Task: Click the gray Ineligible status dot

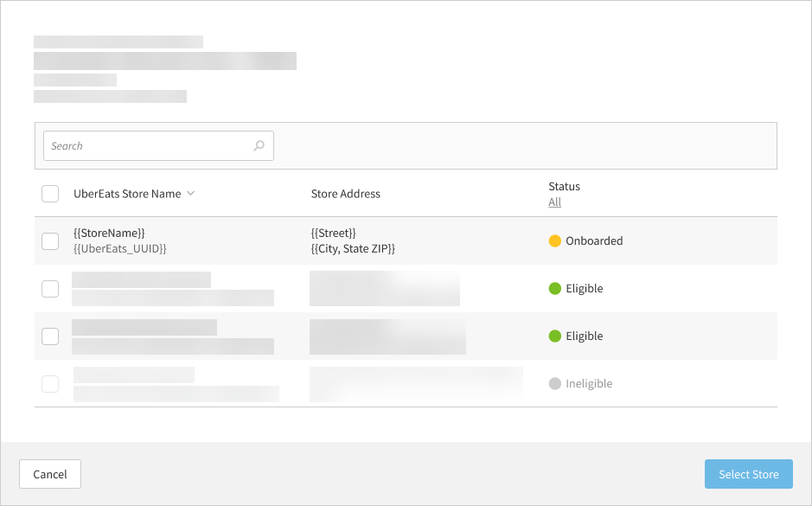Action: coord(555,384)
